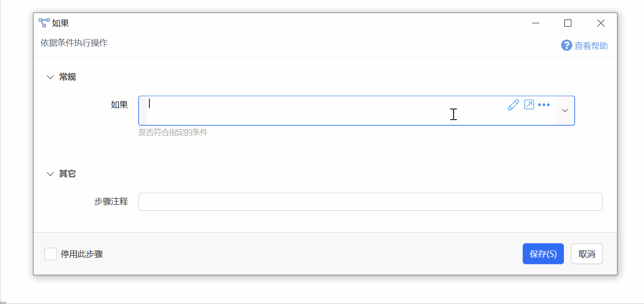
Task: Click the 常规 section header label
Action: tap(68, 77)
